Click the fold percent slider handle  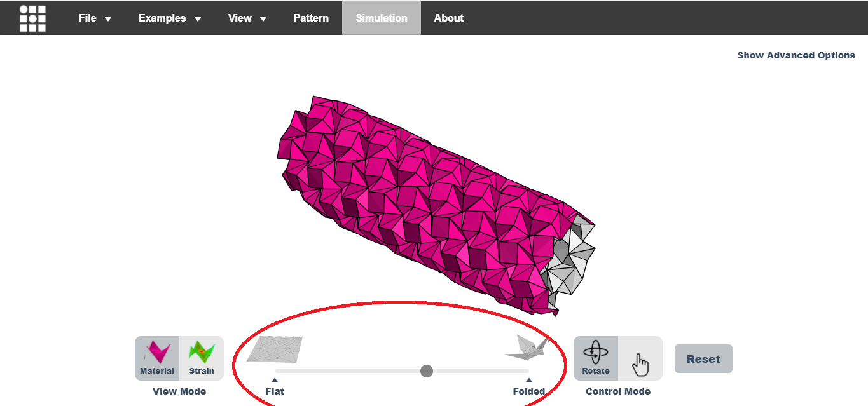427,371
